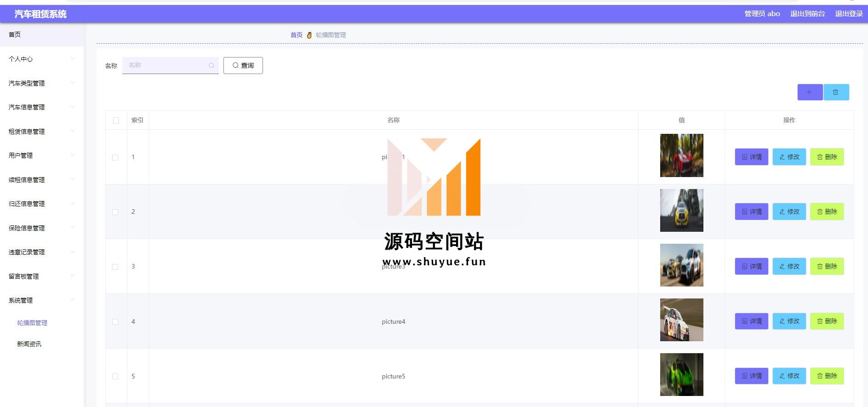Viewport: 868px width, 407px height.
Task: Click the 值 column header
Action: click(682, 120)
